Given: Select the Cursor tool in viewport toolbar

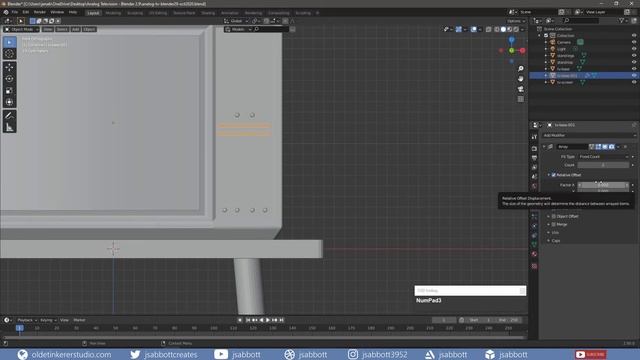Looking at the screenshot, I should [x=9, y=54].
